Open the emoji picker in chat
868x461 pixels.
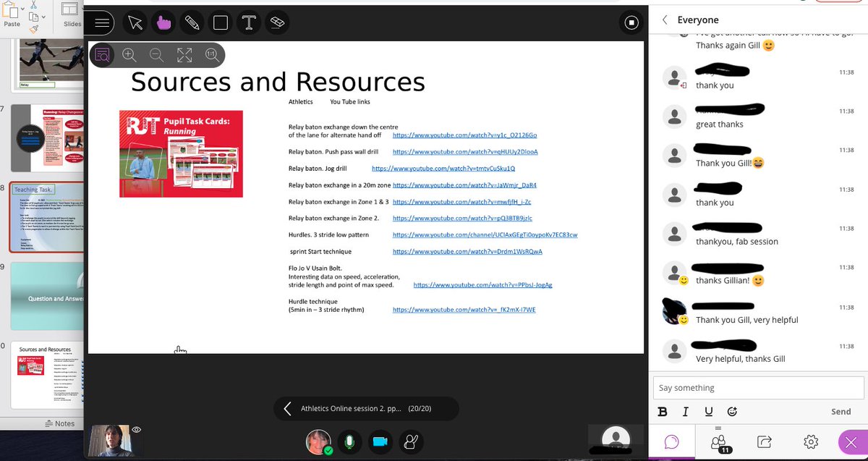point(731,412)
